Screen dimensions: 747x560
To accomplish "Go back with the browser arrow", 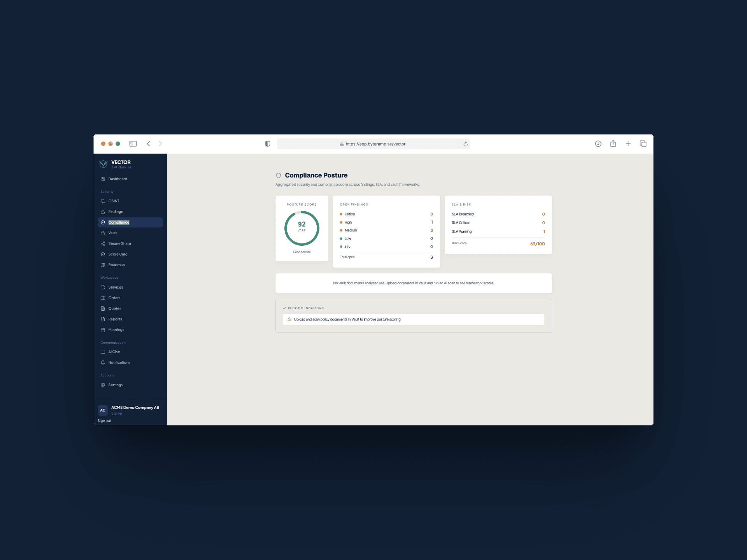I will point(149,144).
